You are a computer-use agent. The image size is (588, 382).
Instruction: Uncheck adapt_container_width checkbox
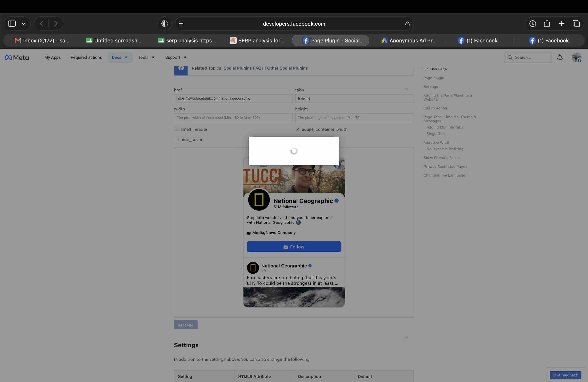pos(298,129)
